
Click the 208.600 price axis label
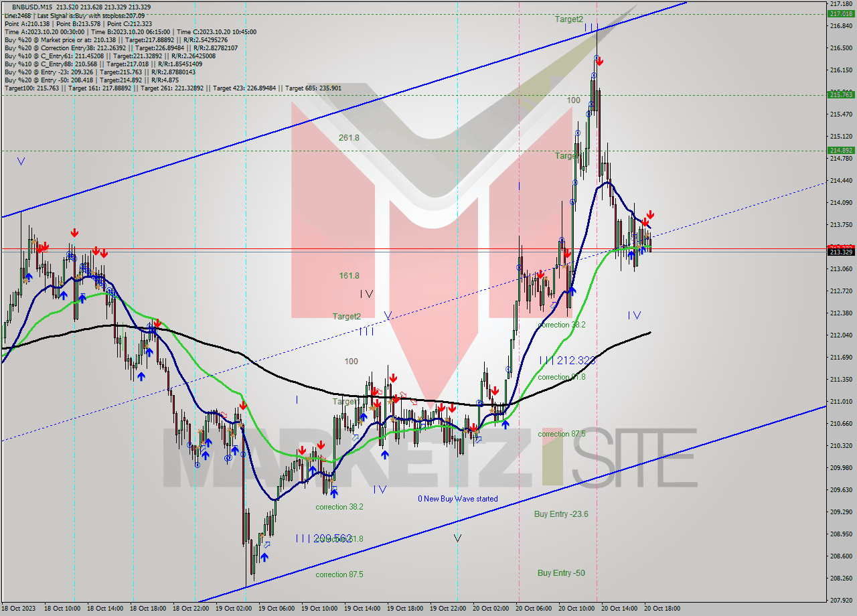point(840,556)
